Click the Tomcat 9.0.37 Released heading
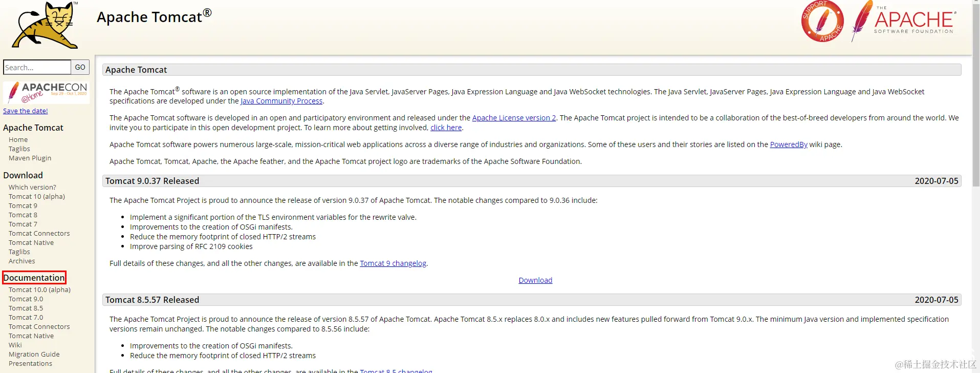This screenshot has height=373, width=980. [x=153, y=181]
